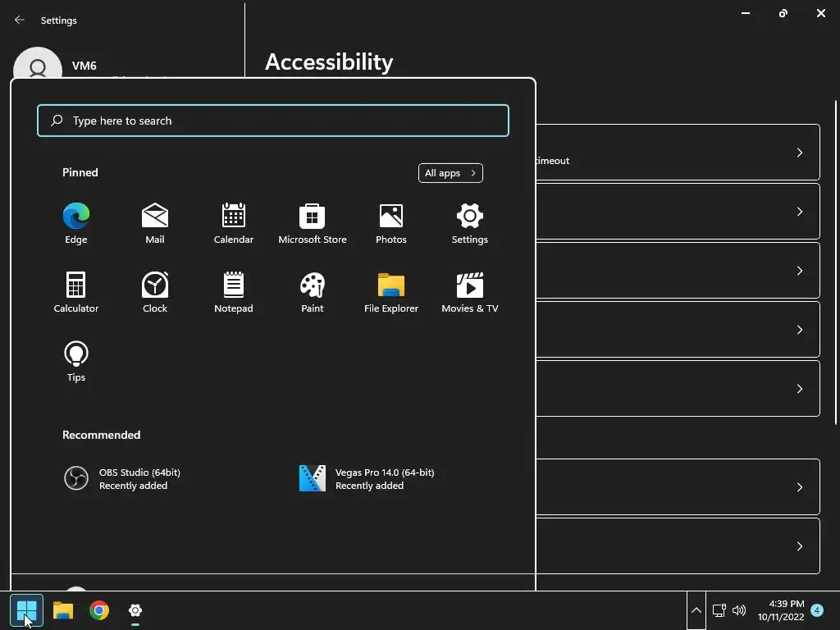Open File Explorer from the taskbar
Viewport: 840px width, 630px height.
pyautogui.click(x=62, y=610)
